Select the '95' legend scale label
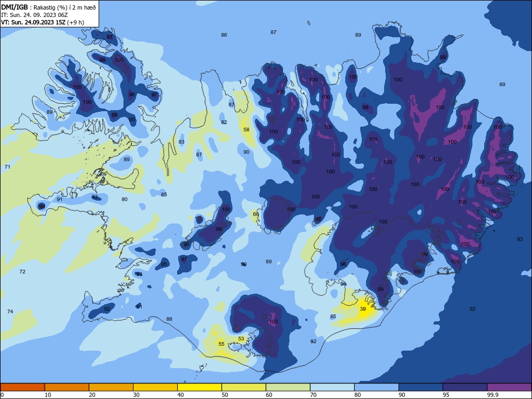The image size is (532, 399). click(x=446, y=395)
